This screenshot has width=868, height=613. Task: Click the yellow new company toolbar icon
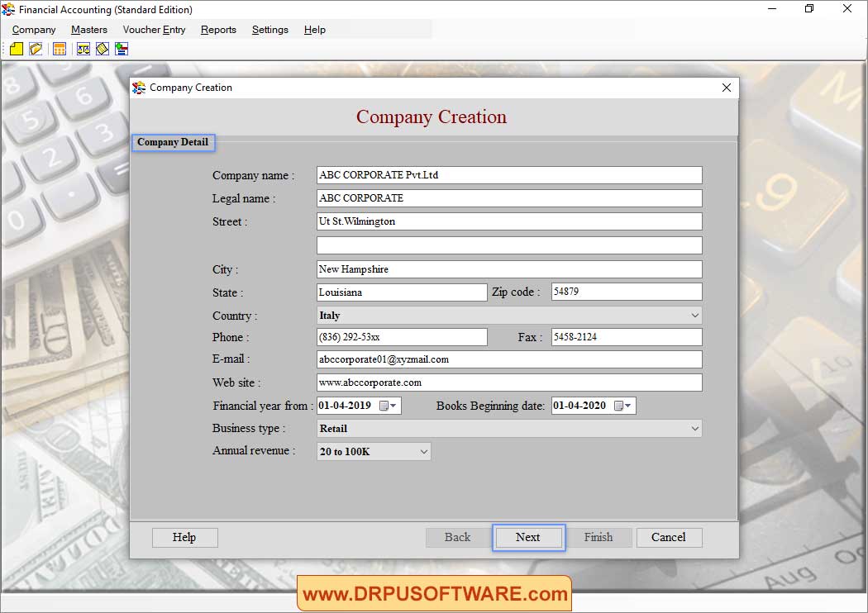[17, 49]
